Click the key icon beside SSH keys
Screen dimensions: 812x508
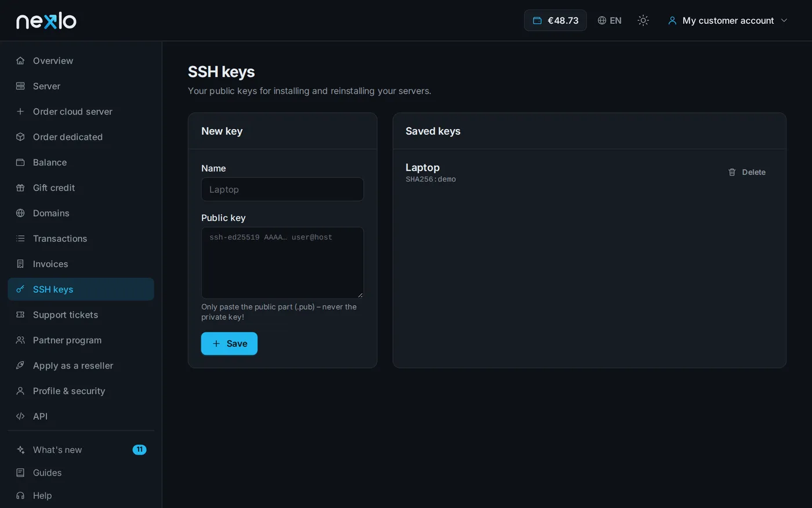point(20,289)
